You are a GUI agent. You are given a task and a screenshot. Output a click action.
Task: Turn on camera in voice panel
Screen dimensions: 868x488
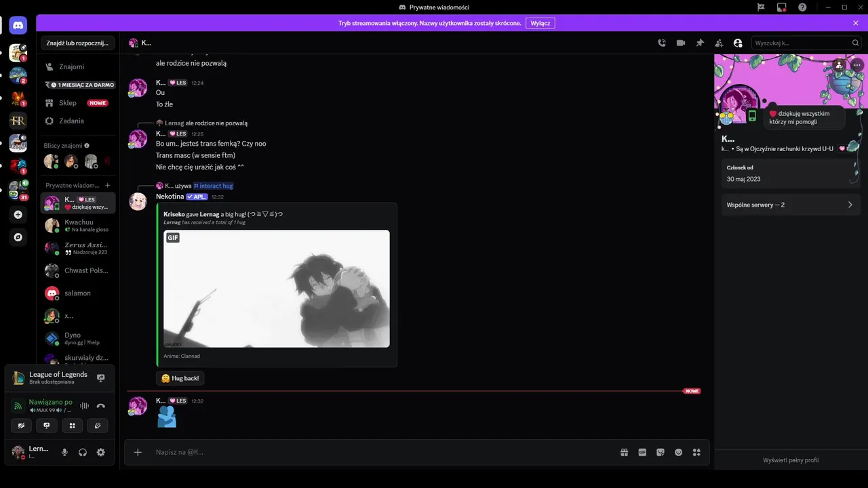[21, 426]
